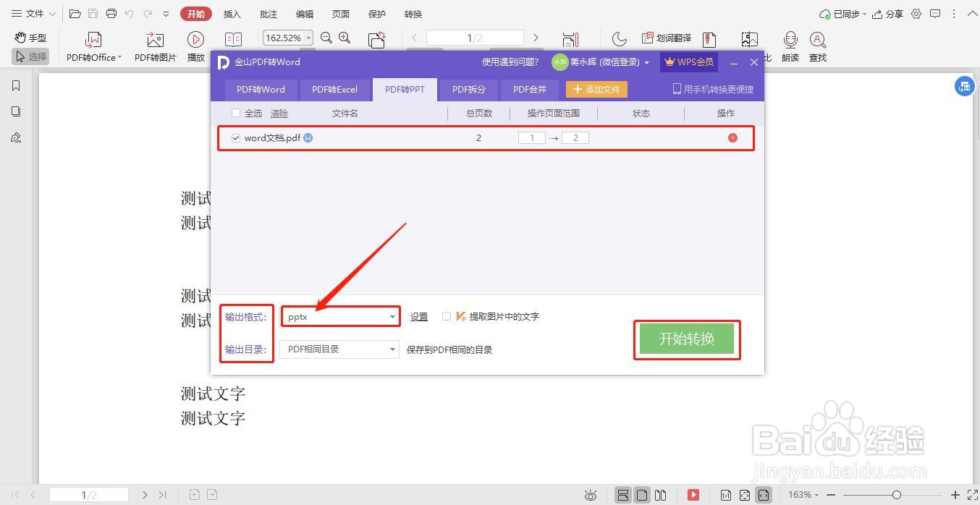Uncheck the word文档.pdf file checkbox
980x505 pixels.
click(x=235, y=137)
